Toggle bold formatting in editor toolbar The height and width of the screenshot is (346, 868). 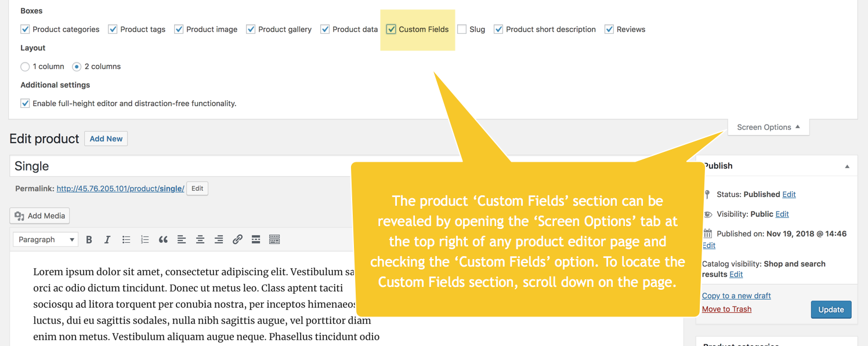[x=89, y=239]
